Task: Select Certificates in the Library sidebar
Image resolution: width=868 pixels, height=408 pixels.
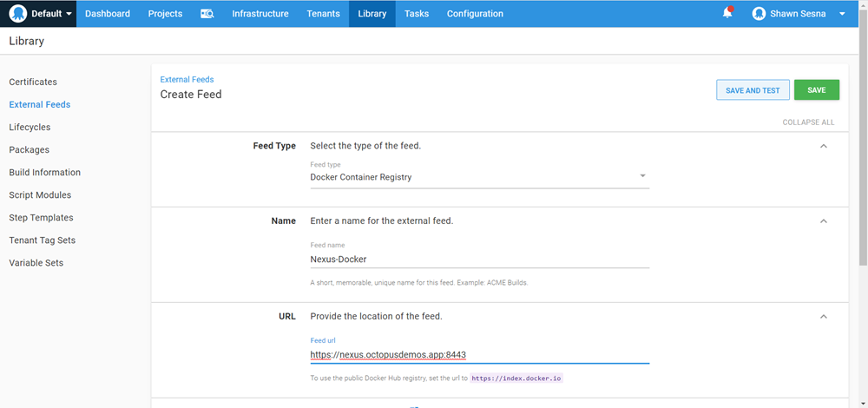Action: tap(33, 82)
